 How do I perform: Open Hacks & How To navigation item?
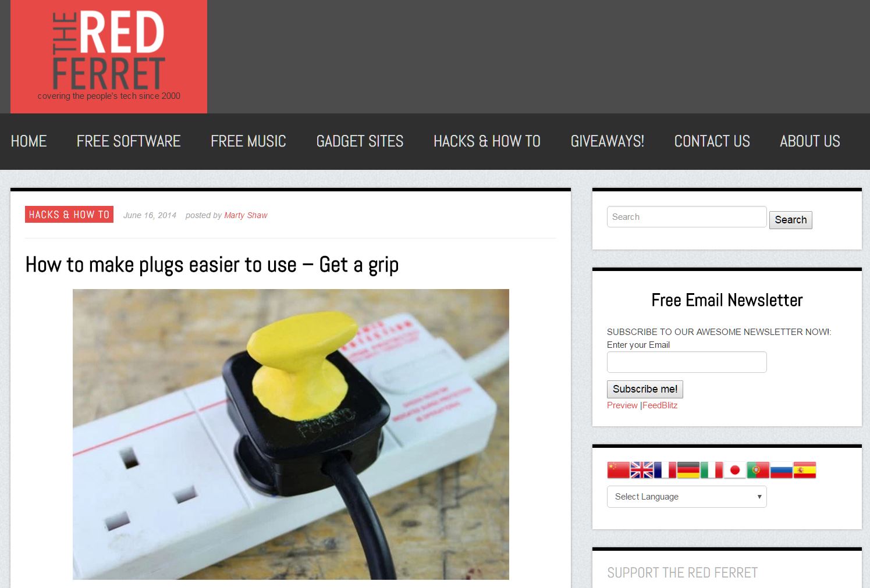(487, 141)
